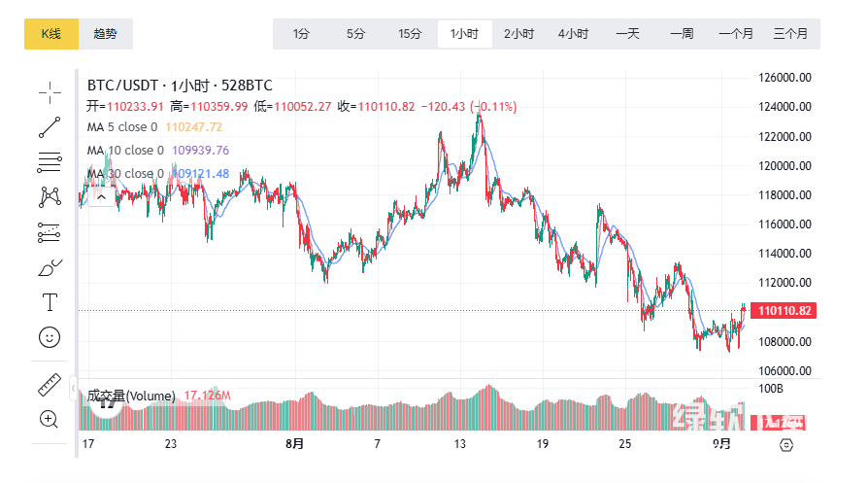868x483 pixels.
Task: Select the trend line drawing tool
Action: coord(50,127)
